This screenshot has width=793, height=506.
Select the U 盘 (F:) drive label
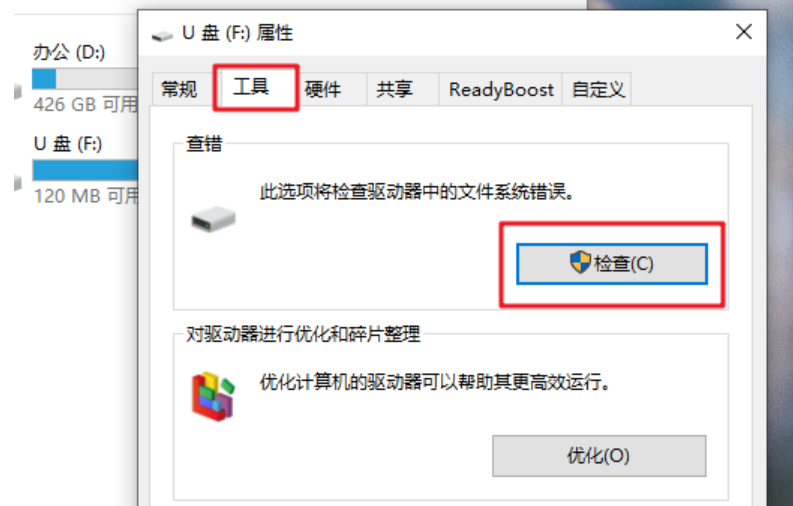pyautogui.click(x=68, y=144)
